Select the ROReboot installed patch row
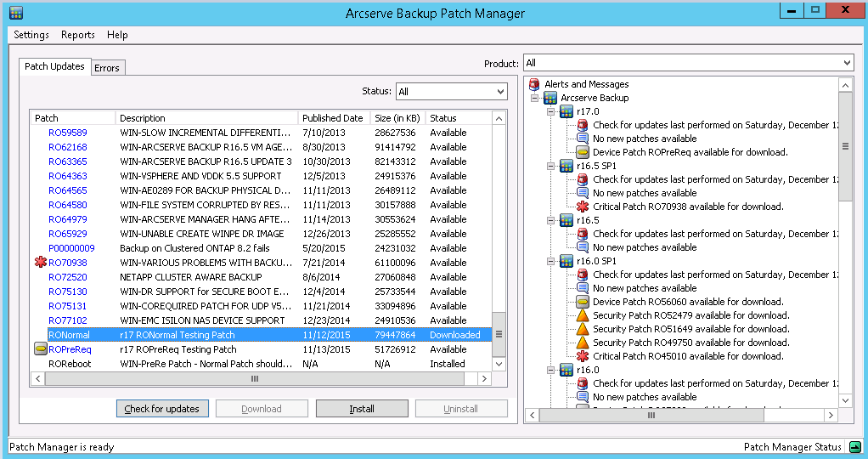868x459 pixels. click(262, 364)
